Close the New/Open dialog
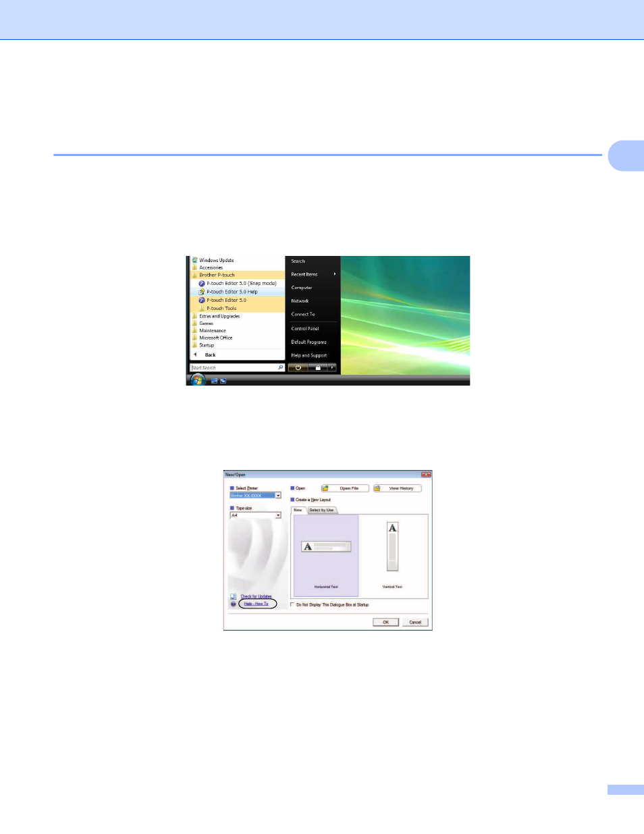Screen dimensions: 644x834 pos(426,475)
